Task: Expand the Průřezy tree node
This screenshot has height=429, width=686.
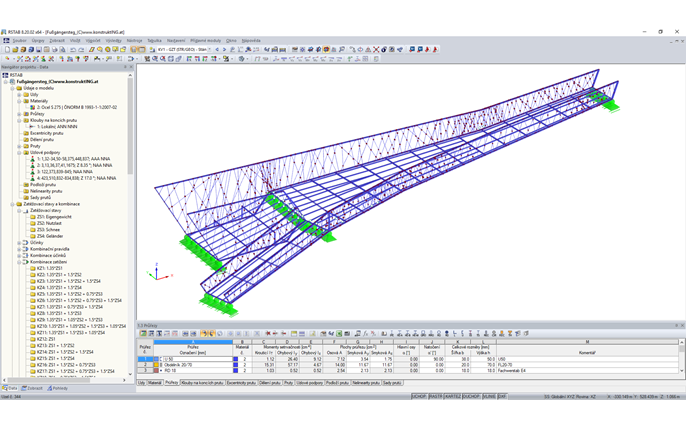Action: (19, 114)
